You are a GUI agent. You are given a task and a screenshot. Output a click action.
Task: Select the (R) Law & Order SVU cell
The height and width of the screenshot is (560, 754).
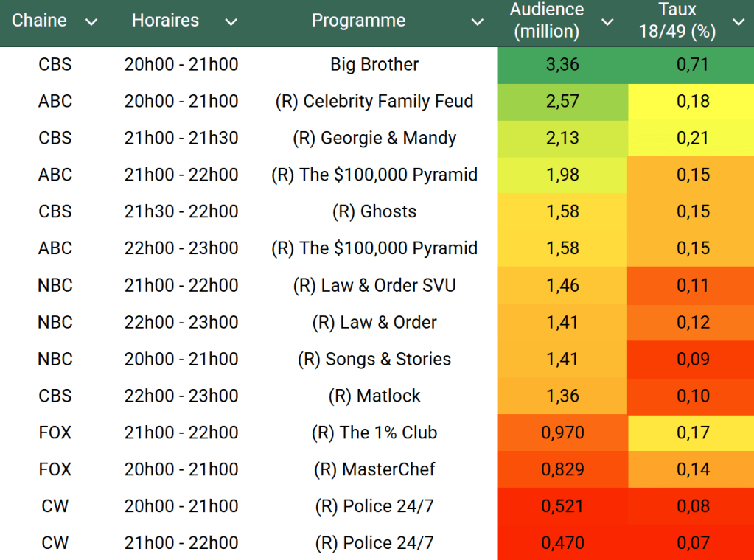(x=374, y=286)
